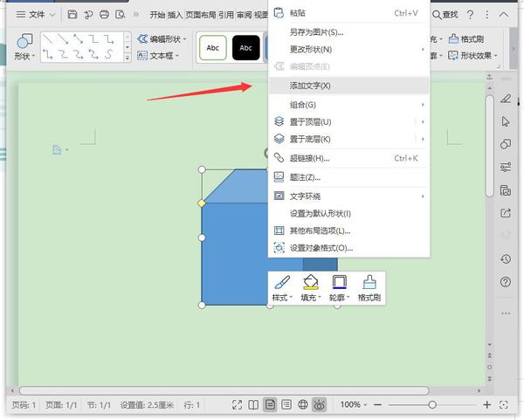Viewport: 524px width, 420px height.
Task: Click the share/export icon in right sidebar
Action: click(x=506, y=213)
